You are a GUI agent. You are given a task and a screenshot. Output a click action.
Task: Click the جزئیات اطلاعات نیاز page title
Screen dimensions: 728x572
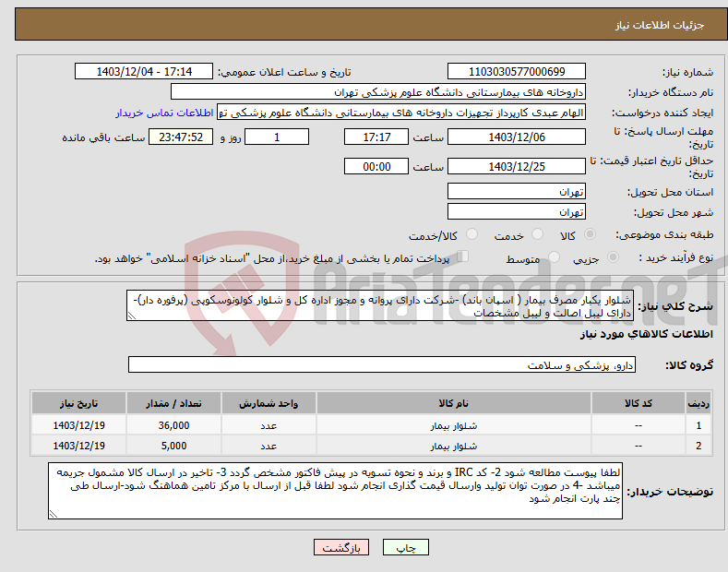pyautogui.click(x=660, y=25)
